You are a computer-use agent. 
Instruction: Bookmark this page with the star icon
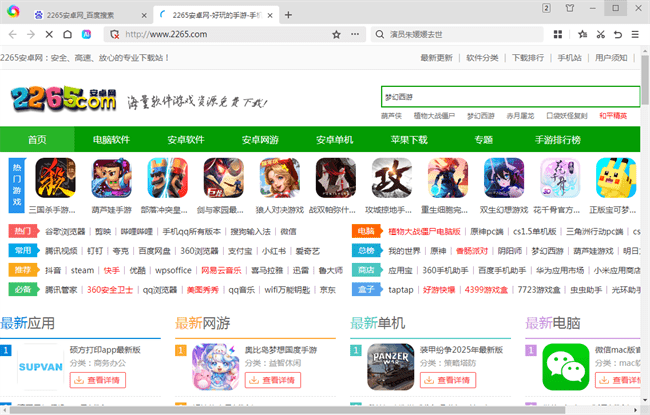336,34
